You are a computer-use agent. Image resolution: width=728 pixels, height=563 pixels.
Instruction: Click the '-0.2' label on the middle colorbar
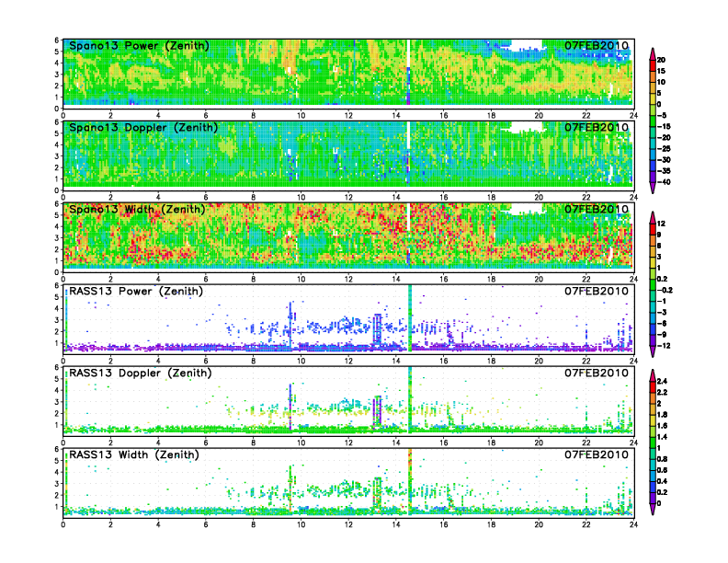665,291
